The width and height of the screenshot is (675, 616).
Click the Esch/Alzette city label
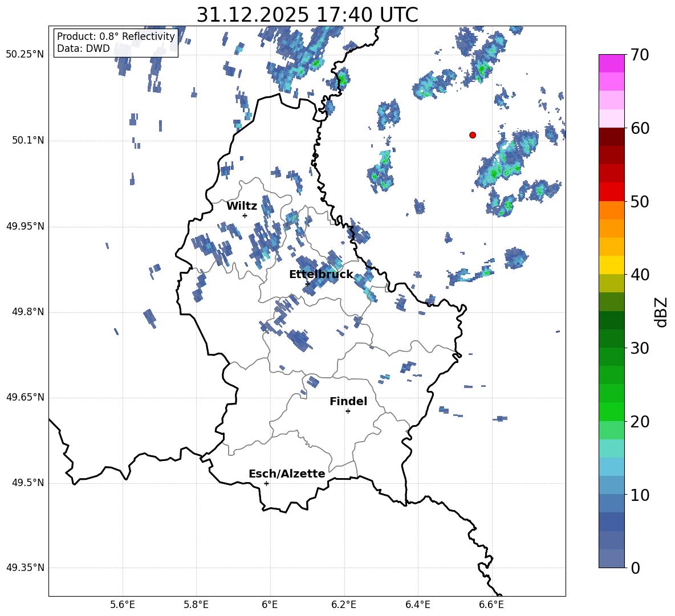point(287,474)
